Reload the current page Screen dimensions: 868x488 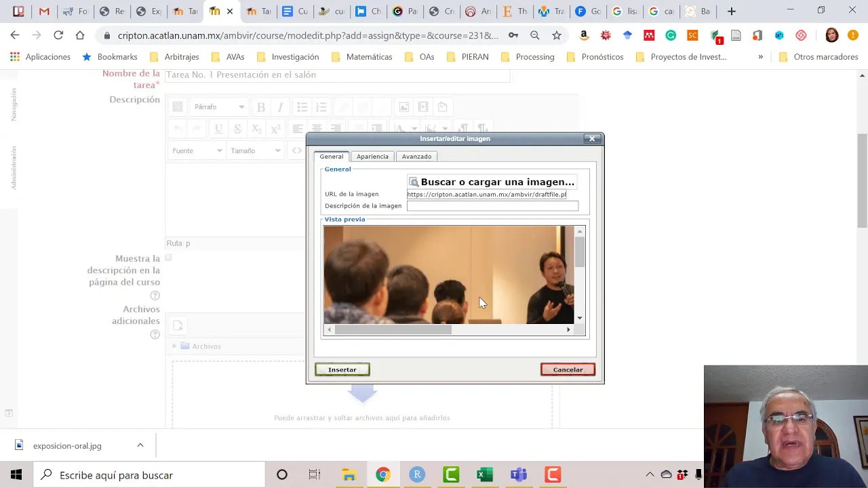click(x=58, y=35)
